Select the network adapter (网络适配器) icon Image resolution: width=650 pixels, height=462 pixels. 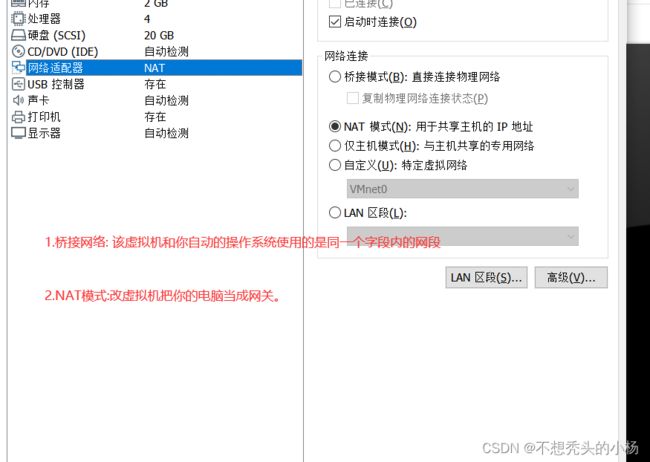click(x=18, y=68)
